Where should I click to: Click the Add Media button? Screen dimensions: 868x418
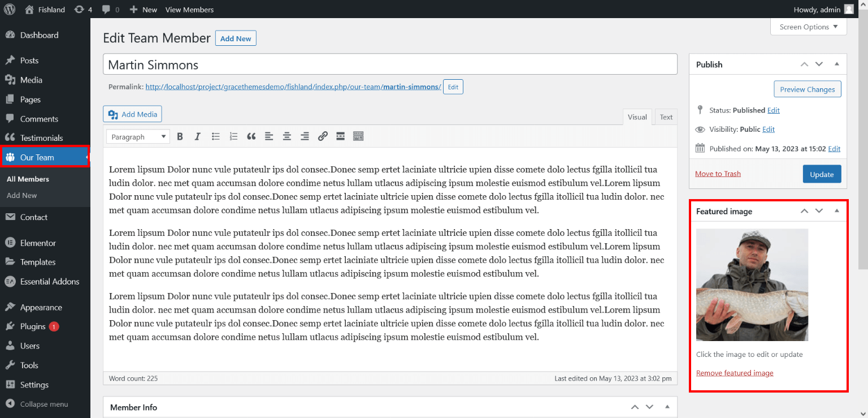pos(132,114)
